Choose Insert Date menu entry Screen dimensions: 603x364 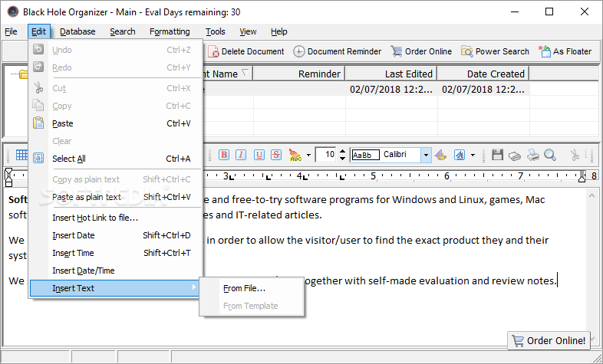pyautogui.click(x=115, y=235)
